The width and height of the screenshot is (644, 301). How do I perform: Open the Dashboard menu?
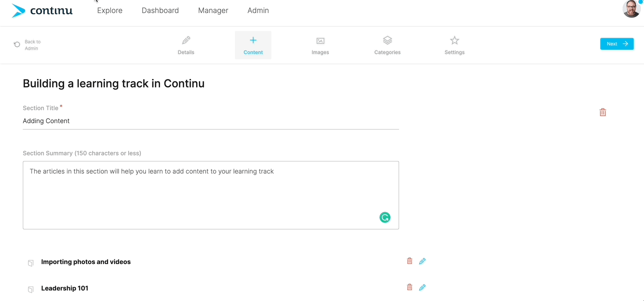pyautogui.click(x=160, y=10)
